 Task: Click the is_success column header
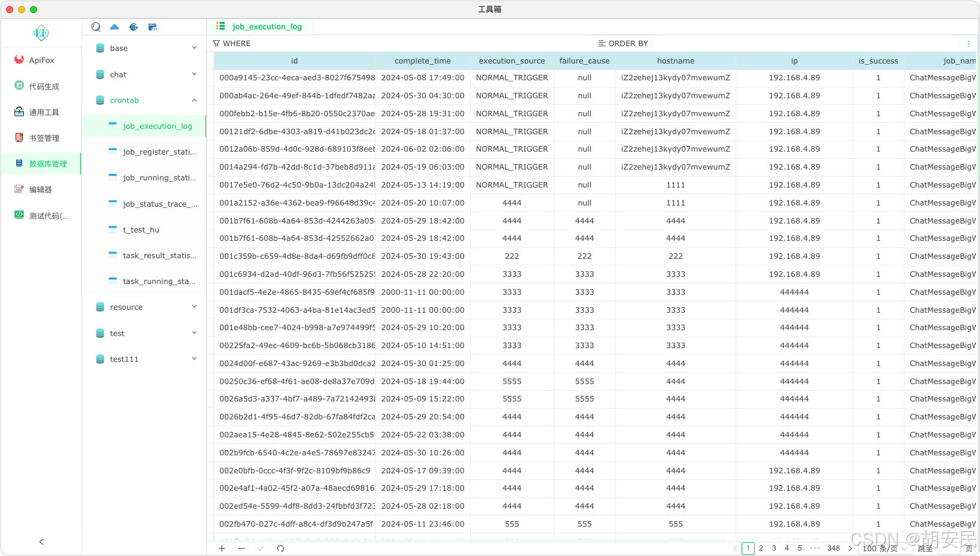coord(878,61)
